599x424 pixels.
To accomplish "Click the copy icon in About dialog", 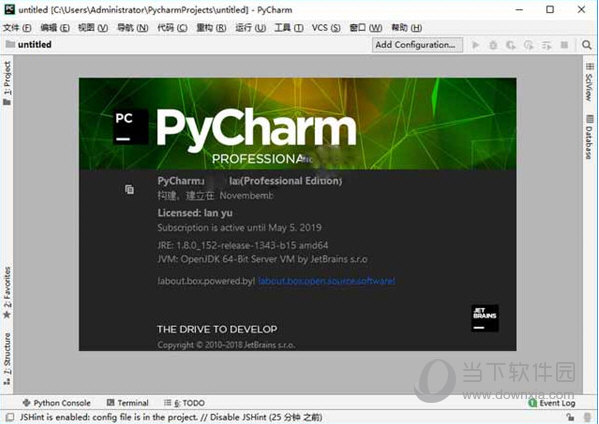I will [x=130, y=189].
